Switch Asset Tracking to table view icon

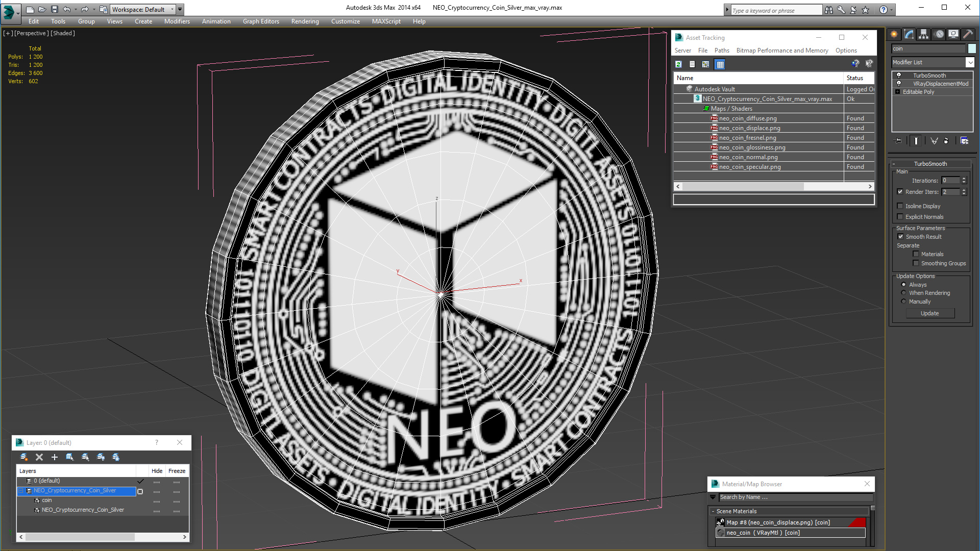tap(720, 64)
